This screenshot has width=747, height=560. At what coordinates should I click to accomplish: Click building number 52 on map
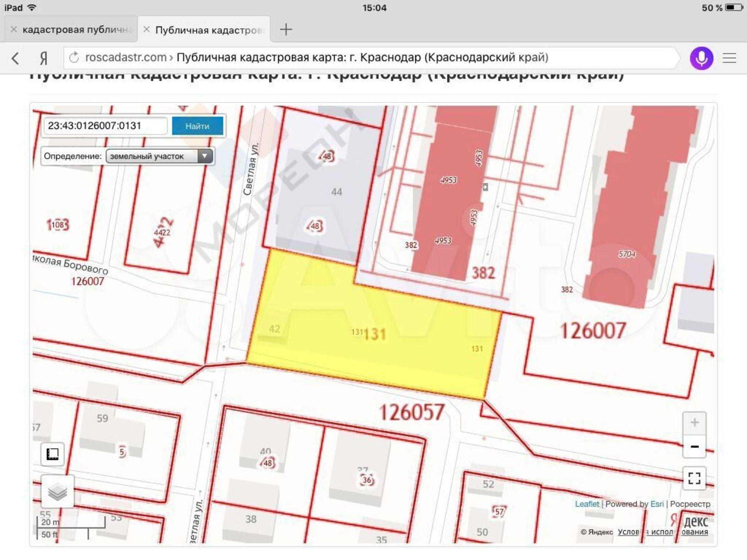488,484
